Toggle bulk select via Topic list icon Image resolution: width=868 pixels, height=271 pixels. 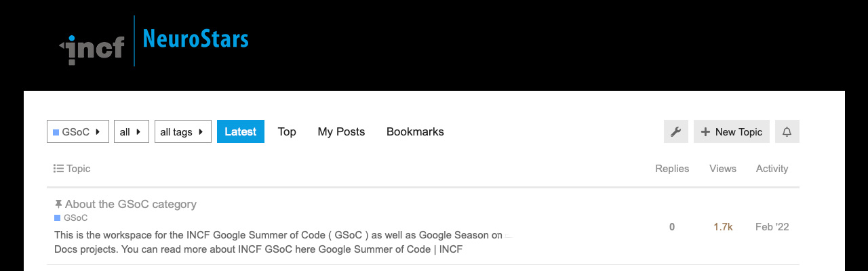[x=58, y=169]
